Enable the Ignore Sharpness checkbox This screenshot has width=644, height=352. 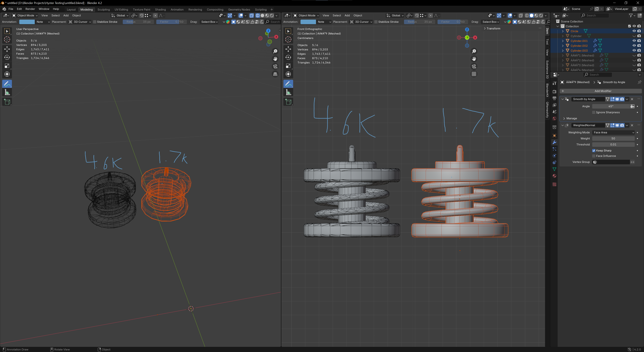click(x=594, y=112)
